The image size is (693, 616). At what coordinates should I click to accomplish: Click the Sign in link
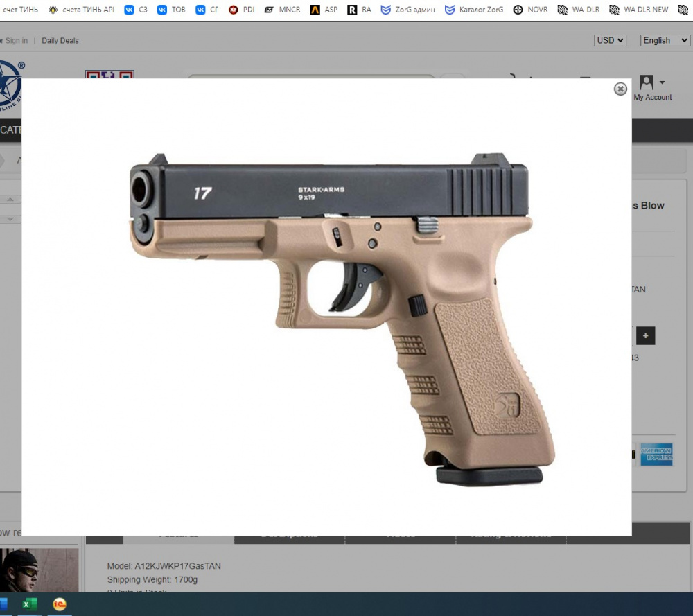pyautogui.click(x=17, y=41)
